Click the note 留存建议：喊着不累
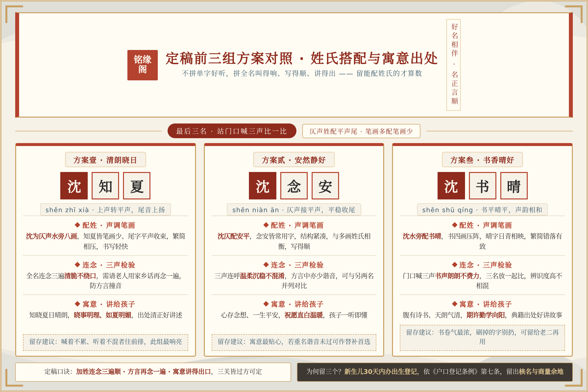The image size is (588, 392). [x=106, y=342]
